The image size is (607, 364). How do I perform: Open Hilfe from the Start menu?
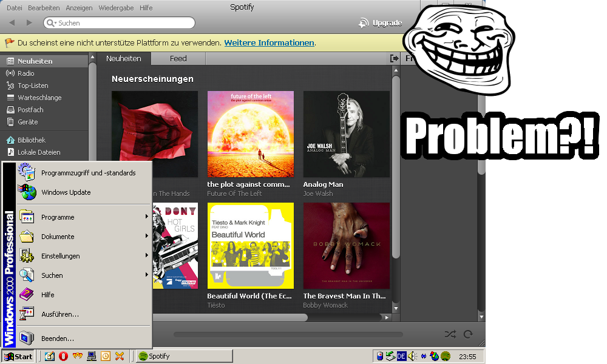(x=84, y=294)
